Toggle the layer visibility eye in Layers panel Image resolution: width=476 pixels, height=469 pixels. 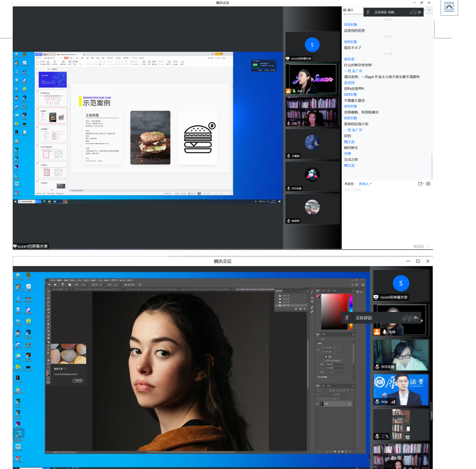click(x=318, y=404)
